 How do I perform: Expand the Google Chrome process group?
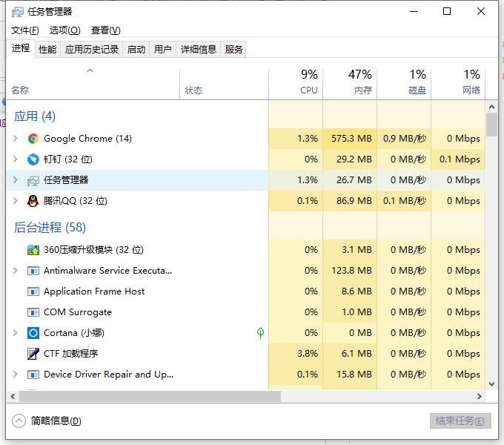16,139
